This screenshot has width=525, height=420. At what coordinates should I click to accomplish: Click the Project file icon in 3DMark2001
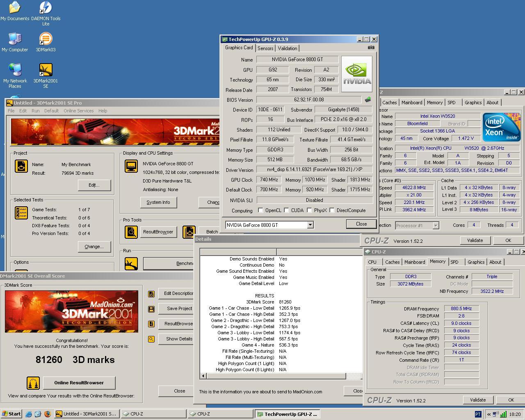[21, 166]
